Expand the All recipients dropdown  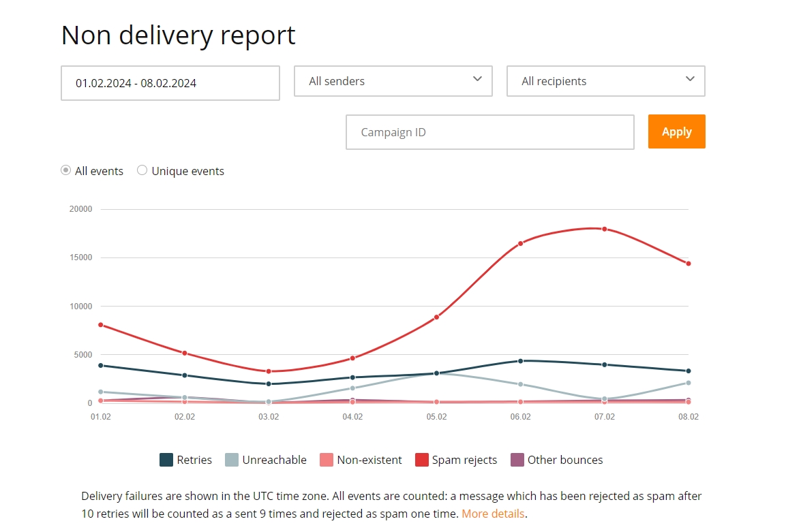[606, 80]
